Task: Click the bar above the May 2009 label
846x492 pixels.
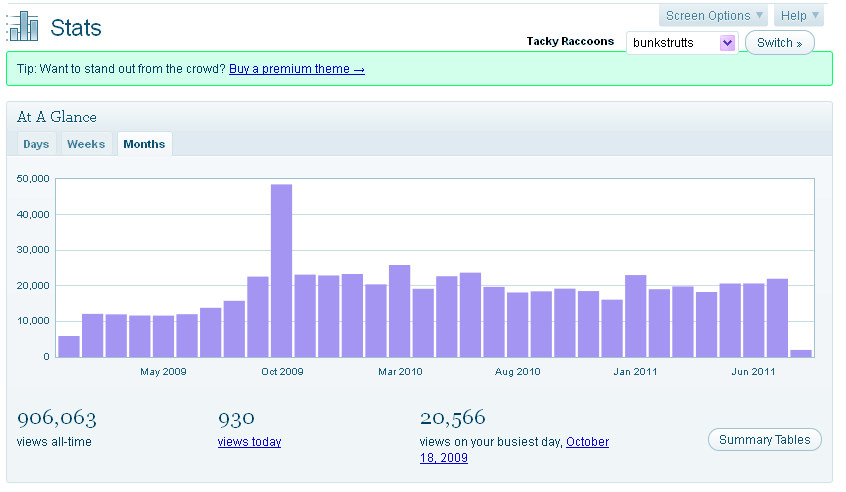Action: point(163,335)
